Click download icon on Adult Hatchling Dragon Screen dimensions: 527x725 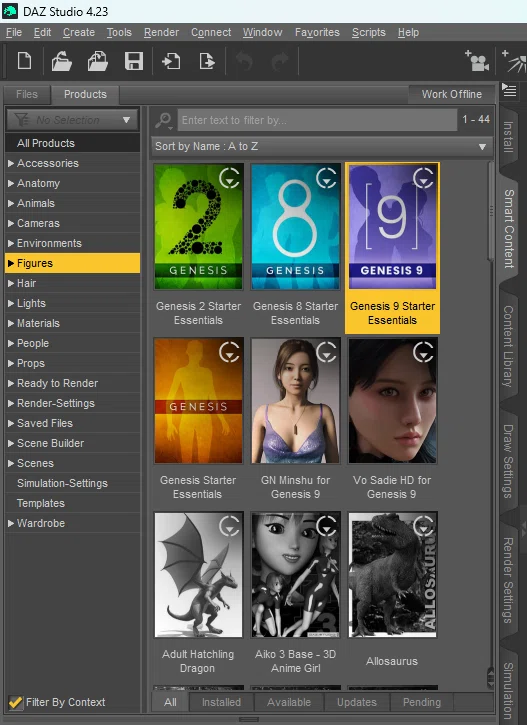tap(229, 526)
